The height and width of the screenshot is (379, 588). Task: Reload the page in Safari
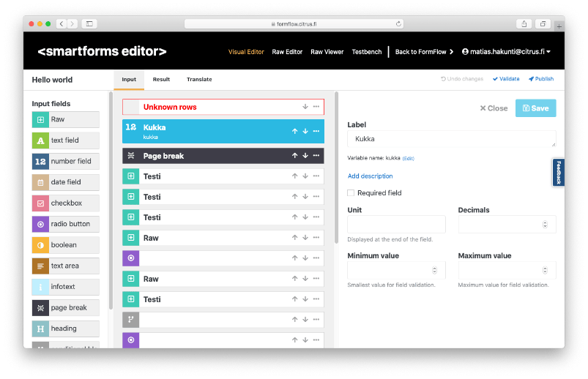398,23
